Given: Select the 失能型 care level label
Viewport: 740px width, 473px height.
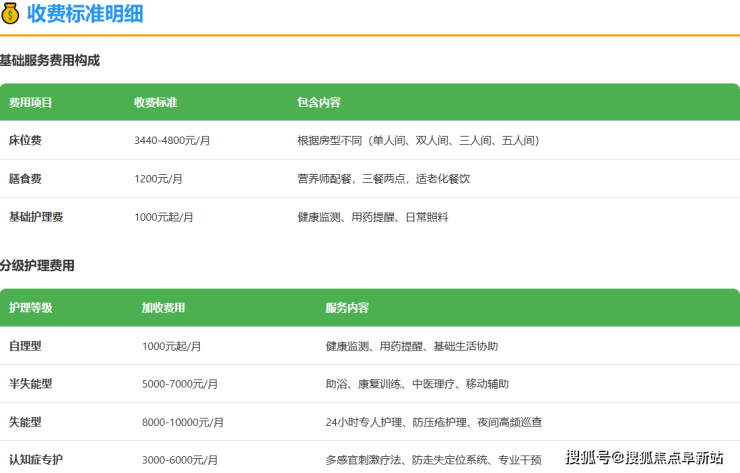Looking at the screenshot, I should point(25,422).
